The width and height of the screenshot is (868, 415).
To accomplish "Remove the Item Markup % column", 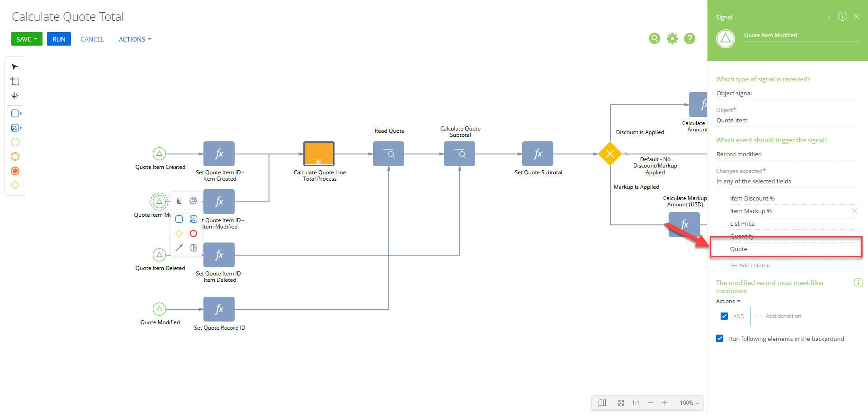I will pyautogui.click(x=854, y=211).
